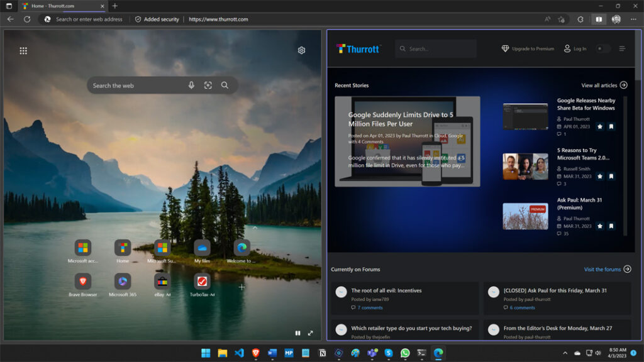This screenshot has width=644, height=362.
Task: Open the Thurrott hamburger navigation menu
Action: pyautogui.click(x=624, y=48)
